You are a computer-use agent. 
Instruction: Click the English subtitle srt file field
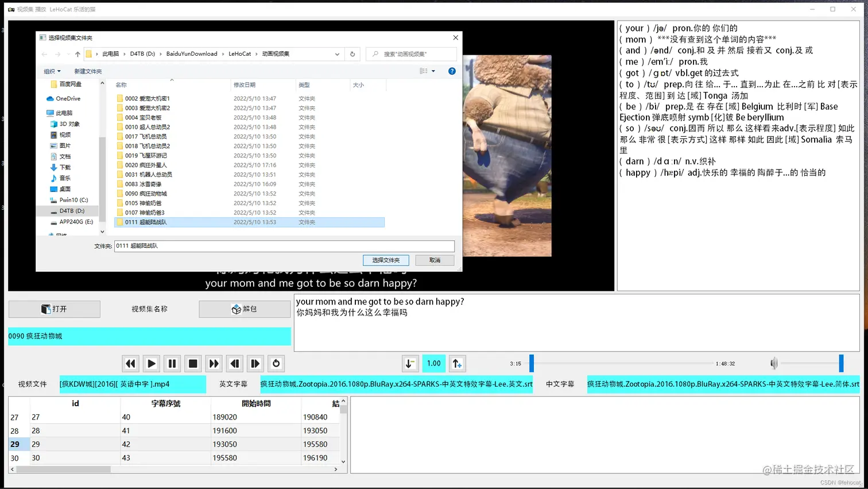pyautogui.click(x=397, y=384)
